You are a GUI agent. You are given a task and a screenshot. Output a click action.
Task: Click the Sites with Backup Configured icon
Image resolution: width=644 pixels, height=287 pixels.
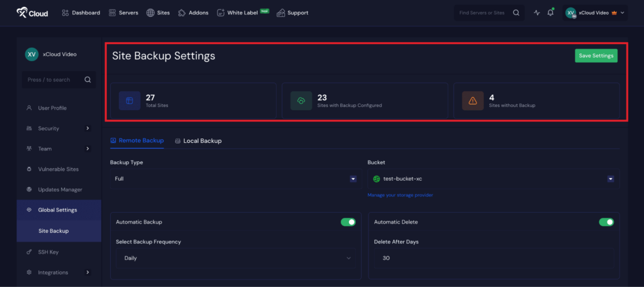301,101
